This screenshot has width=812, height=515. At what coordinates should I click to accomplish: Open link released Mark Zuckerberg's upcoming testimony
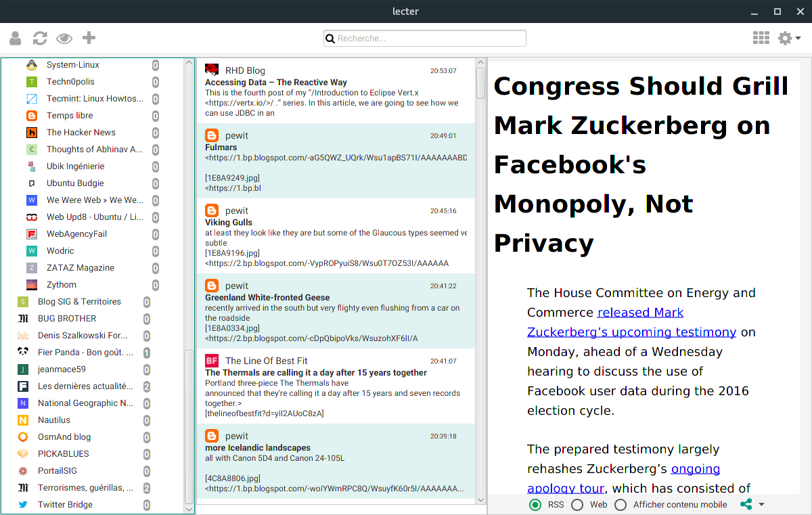(631, 322)
